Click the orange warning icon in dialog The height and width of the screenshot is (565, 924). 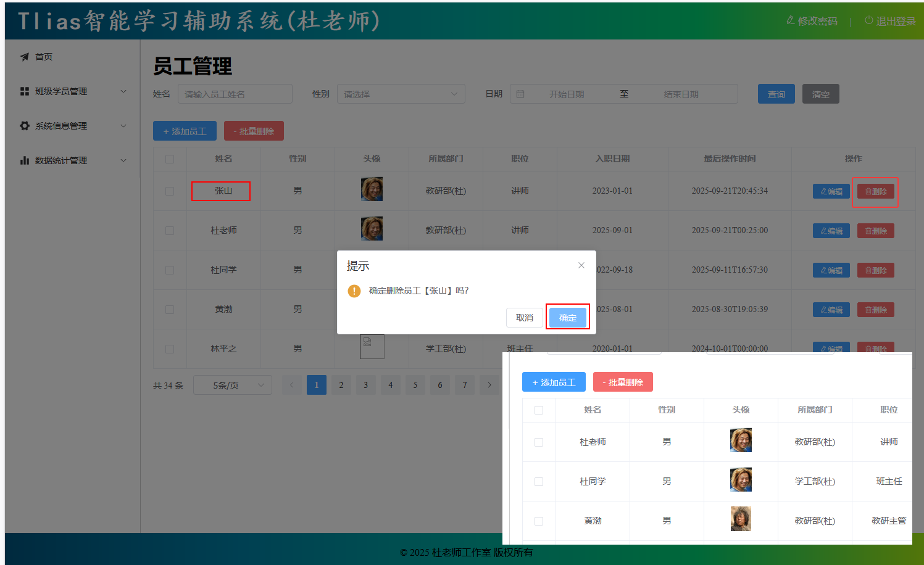click(x=354, y=291)
